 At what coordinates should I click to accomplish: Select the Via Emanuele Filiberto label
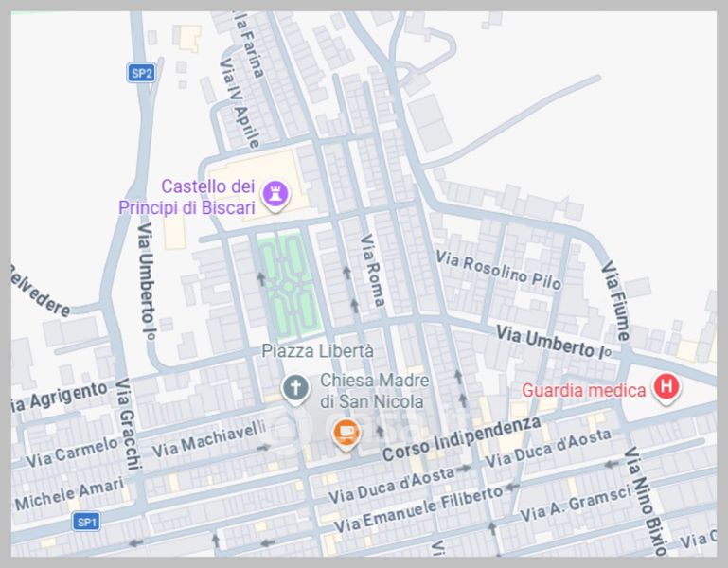418,509
